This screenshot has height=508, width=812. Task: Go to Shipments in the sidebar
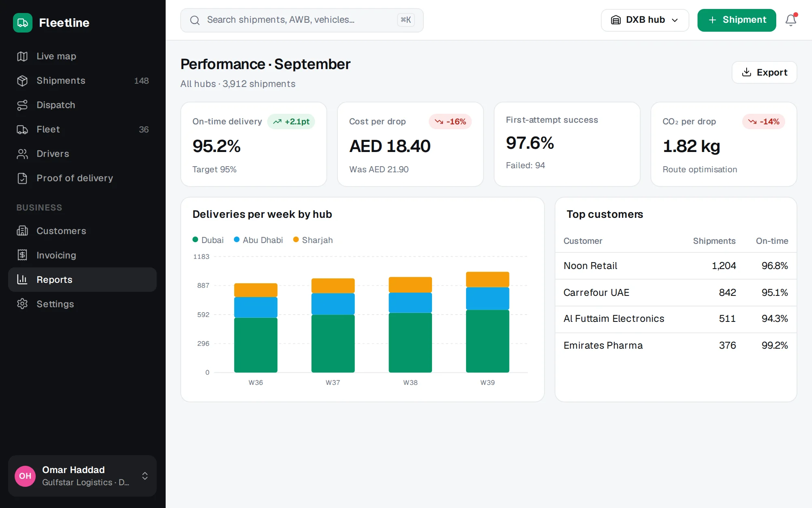pos(82,80)
